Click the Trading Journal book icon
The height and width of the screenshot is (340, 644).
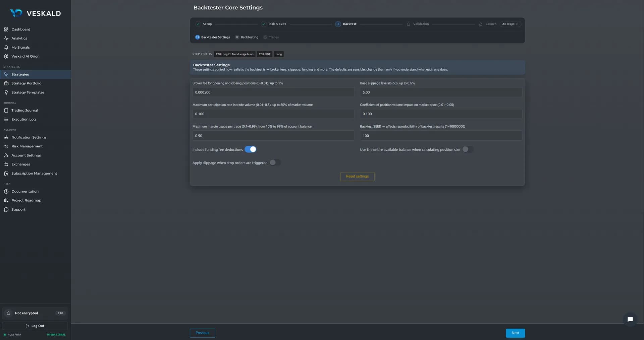tap(6, 111)
